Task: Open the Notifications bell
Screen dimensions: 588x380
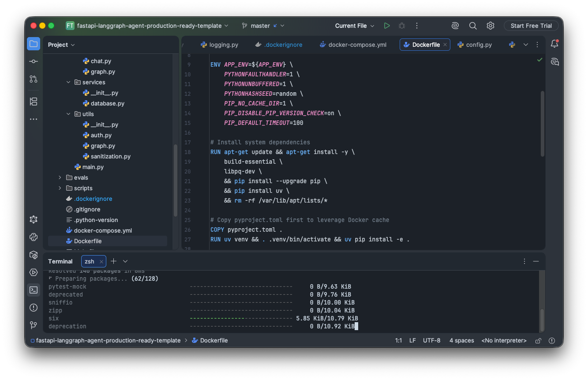Action: [554, 44]
